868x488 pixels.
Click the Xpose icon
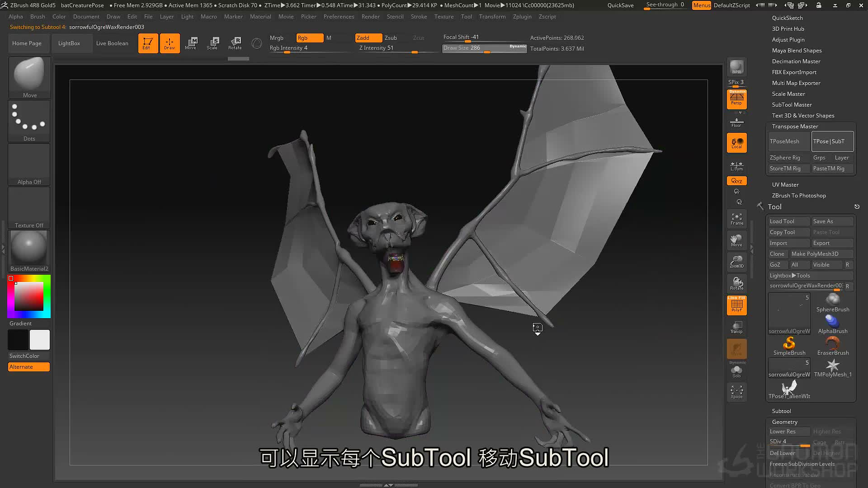click(x=736, y=391)
